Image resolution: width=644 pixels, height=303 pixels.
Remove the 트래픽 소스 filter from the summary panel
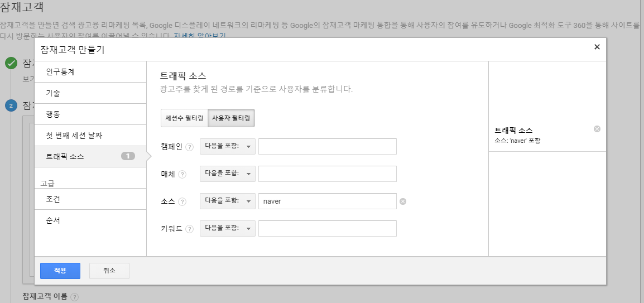coord(597,129)
